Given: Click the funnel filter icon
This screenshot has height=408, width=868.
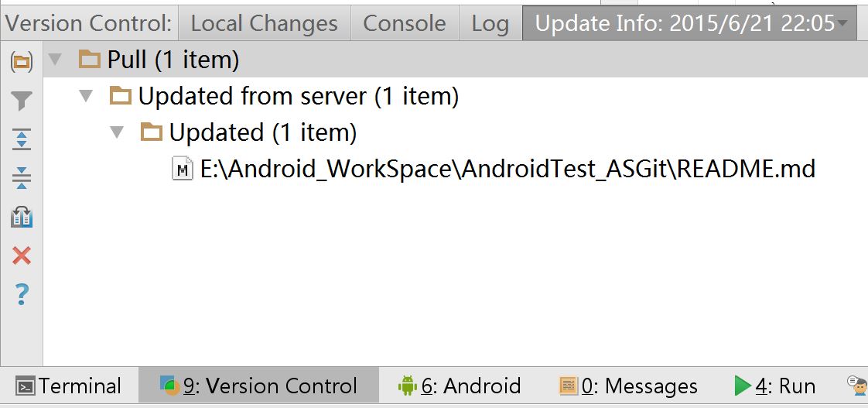Looking at the screenshot, I should pos(21,101).
